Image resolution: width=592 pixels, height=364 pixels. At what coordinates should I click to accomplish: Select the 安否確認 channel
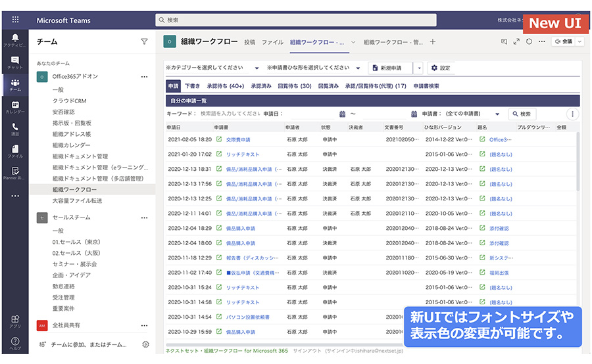coord(63,112)
